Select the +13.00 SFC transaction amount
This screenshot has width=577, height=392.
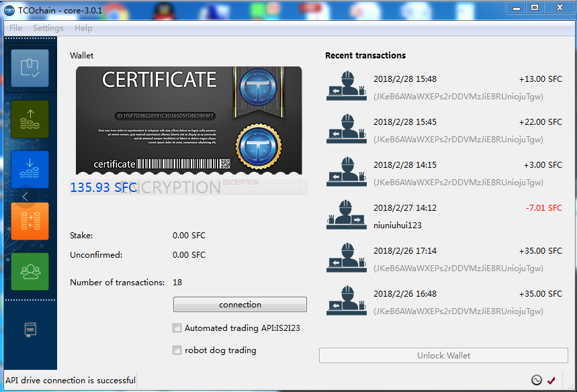click(x=541, y=79)
